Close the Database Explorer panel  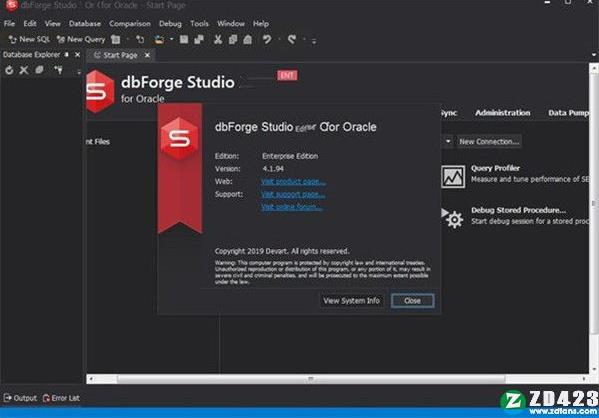point(78,55)
